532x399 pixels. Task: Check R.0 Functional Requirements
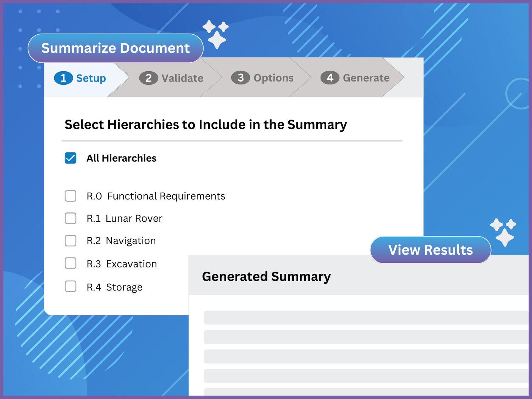tap(71, 196)
